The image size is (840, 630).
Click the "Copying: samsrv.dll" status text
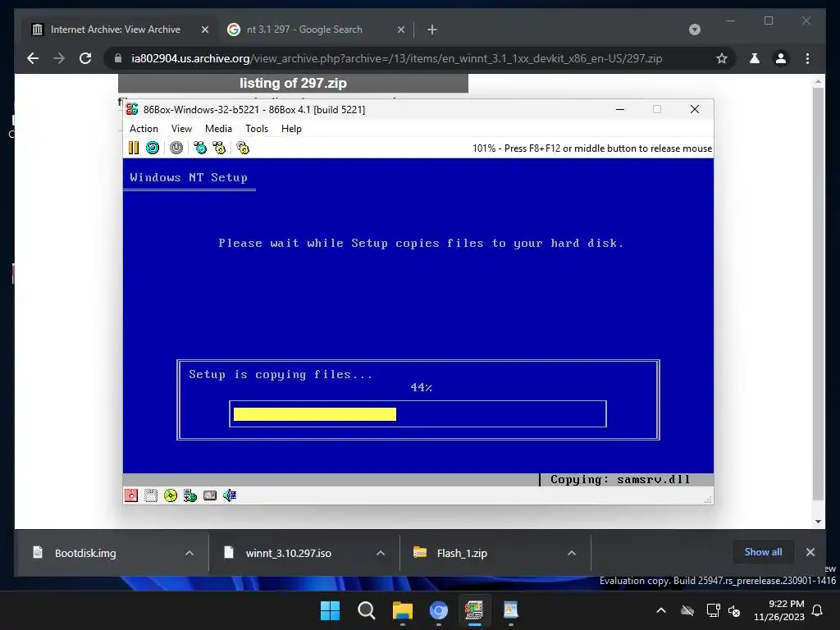(620, 479)
